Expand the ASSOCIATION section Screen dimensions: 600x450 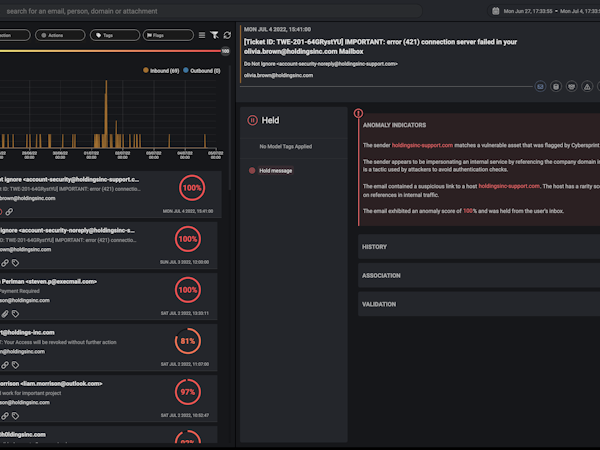pos(479,276)
